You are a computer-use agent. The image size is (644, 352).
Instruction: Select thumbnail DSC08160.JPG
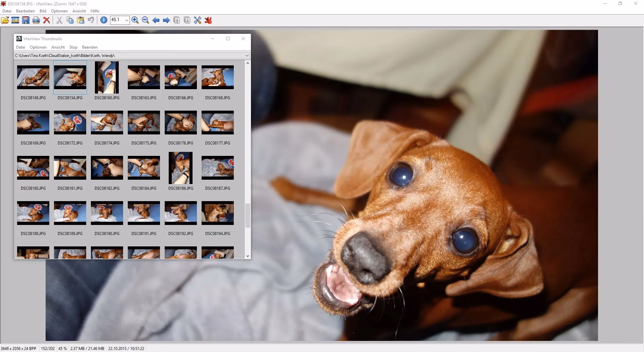[x=107, y=81]
